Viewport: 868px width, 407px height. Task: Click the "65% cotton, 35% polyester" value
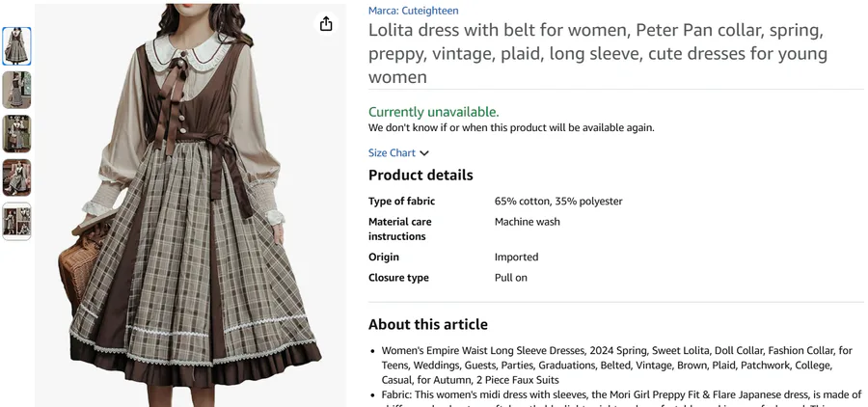(558, 202)
